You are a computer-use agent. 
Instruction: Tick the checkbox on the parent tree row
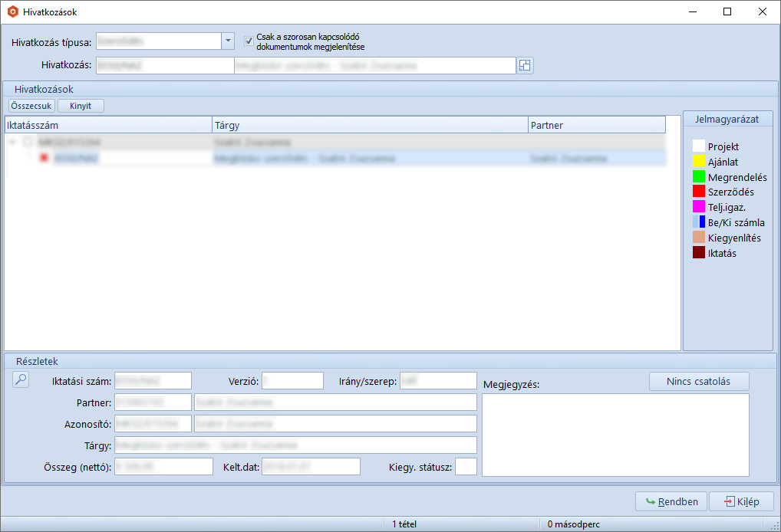(x=28, y=143)
